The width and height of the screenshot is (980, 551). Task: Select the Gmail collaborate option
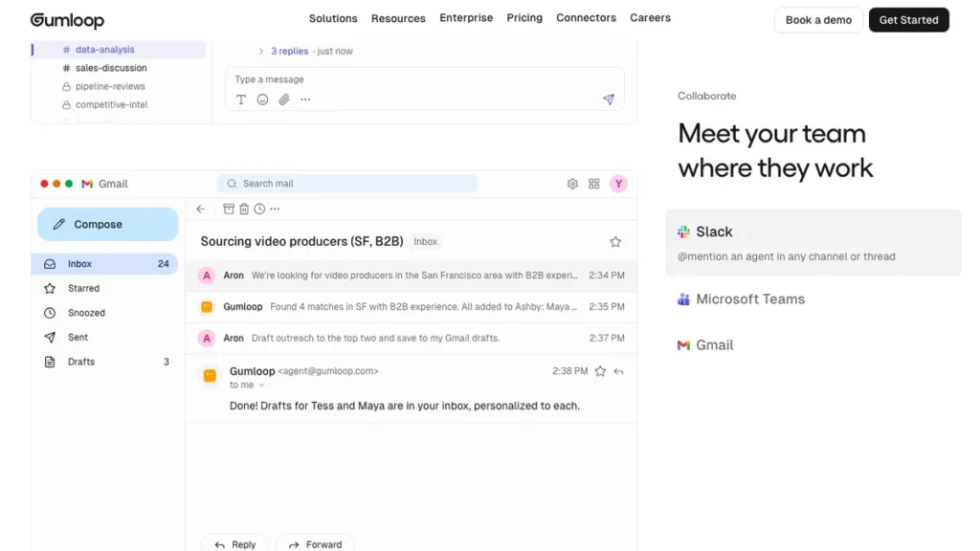[705, 344]
